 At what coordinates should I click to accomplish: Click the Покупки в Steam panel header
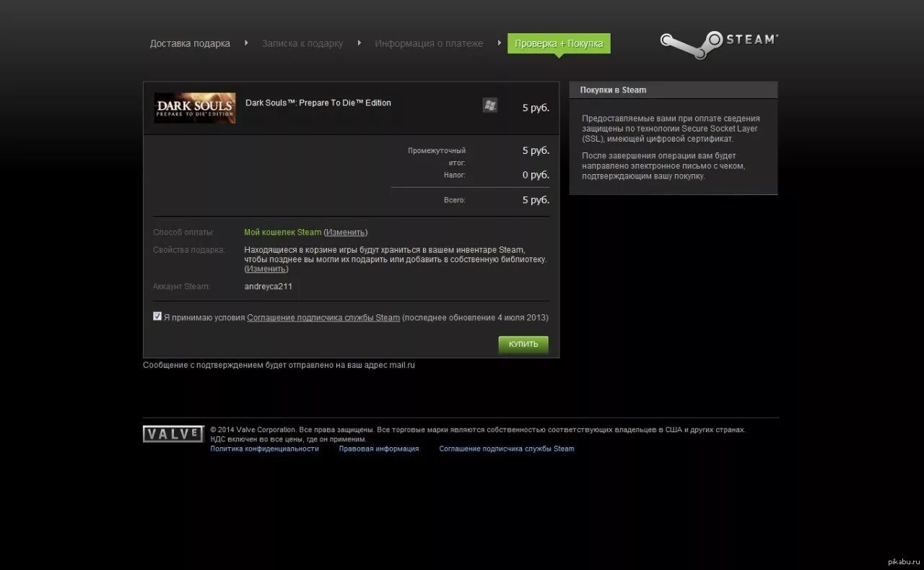674,90
